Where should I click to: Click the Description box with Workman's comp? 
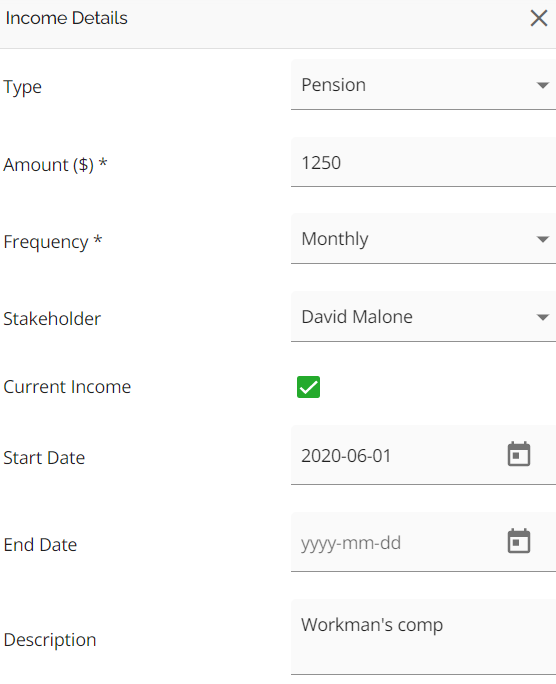pyautogui.click(x=423, y=637)
